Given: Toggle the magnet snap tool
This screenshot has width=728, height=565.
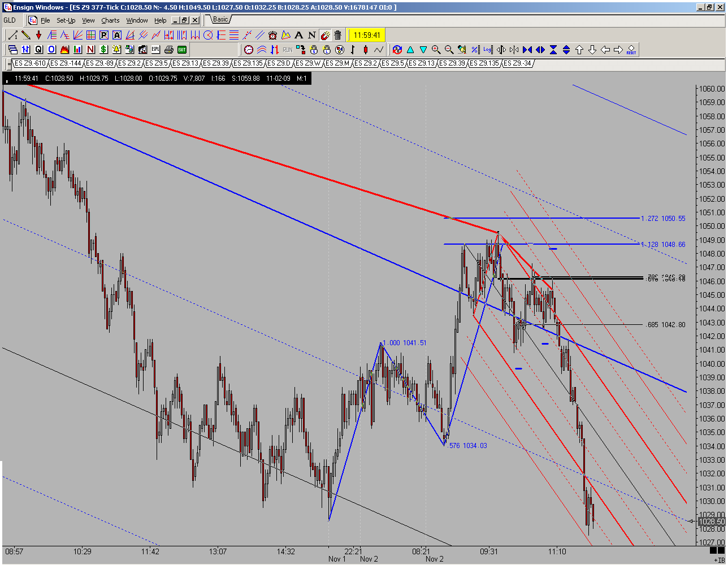Looking at the screenshot, I should pos(325,35).
